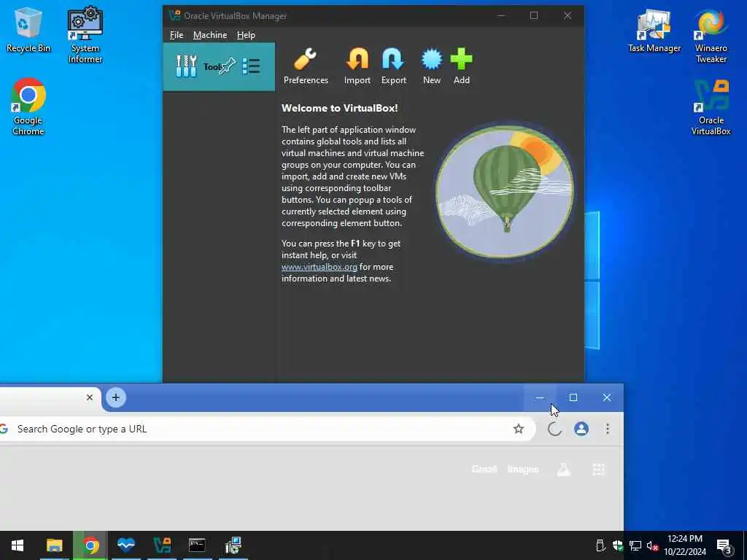Open the Tools list menu icon
747x560 pixels.
[251, 66]
